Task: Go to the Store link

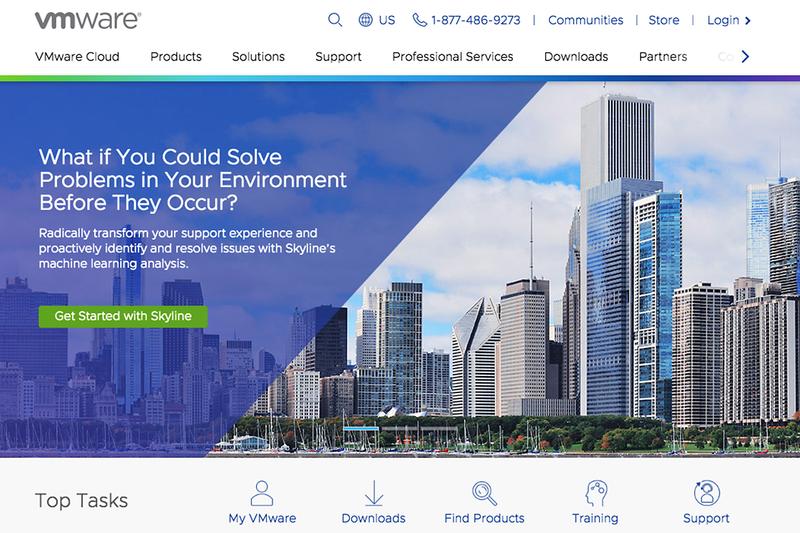Action: pos(665,20)
